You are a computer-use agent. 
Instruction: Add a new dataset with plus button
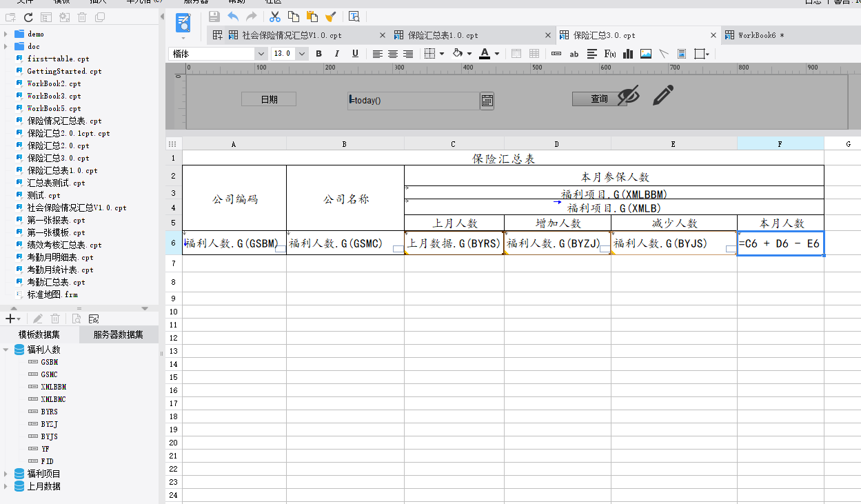(x=12, y=319)
